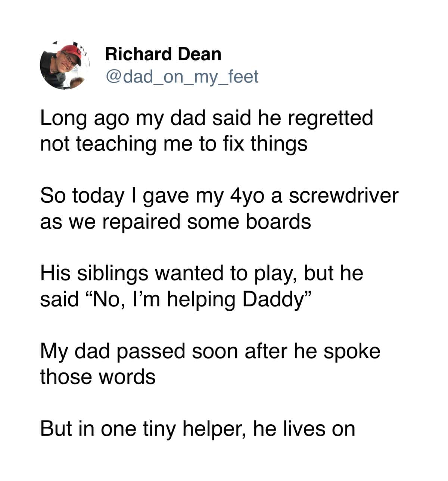Click the line "My dad passed soon after"

[x=210, y=351]
